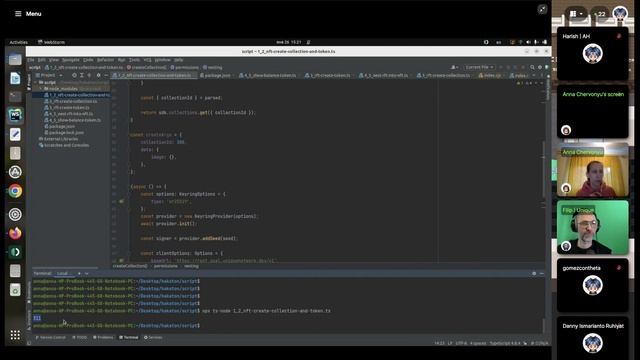Open the View menu in WebStorm
The width and height of the screenshot is (640, 360).
(54, 60)
